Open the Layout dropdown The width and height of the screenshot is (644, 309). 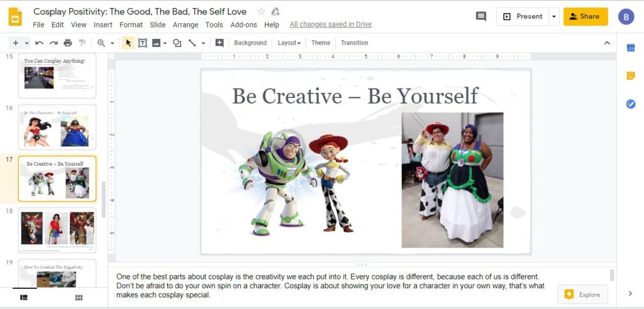point(289,43)
